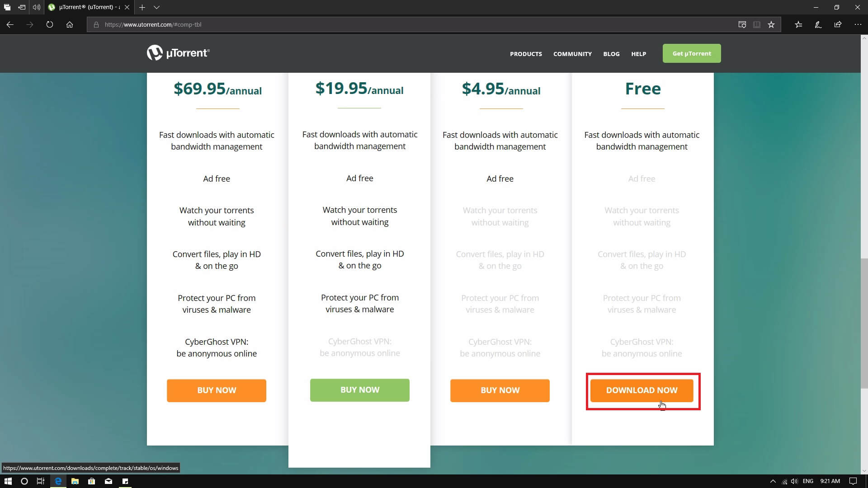Click the DOWNLOAD NOW button
Viewport: 868px width, 488px height.
pyautogui.click(x=642, y=390)
